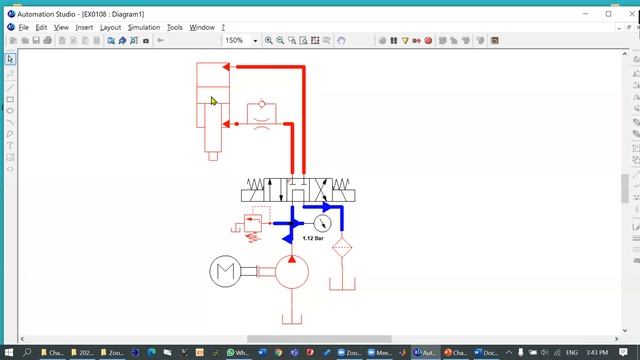
Task: Click the vertical scrollbar thumb
Action: [624, 188]
